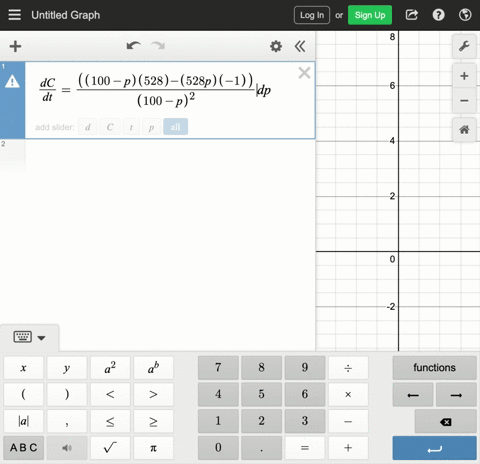Tap the y key on keypad
This screenshot has width=480, height=464.
(x=67, y=368)
